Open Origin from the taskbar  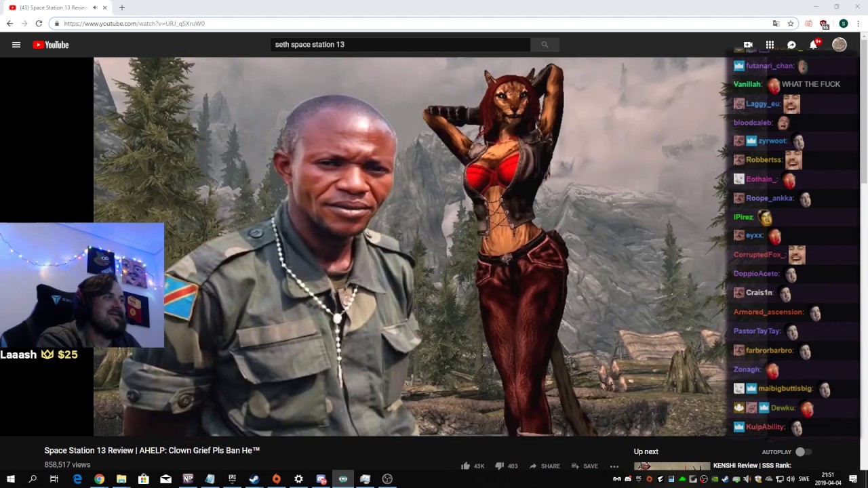(276, 479)
